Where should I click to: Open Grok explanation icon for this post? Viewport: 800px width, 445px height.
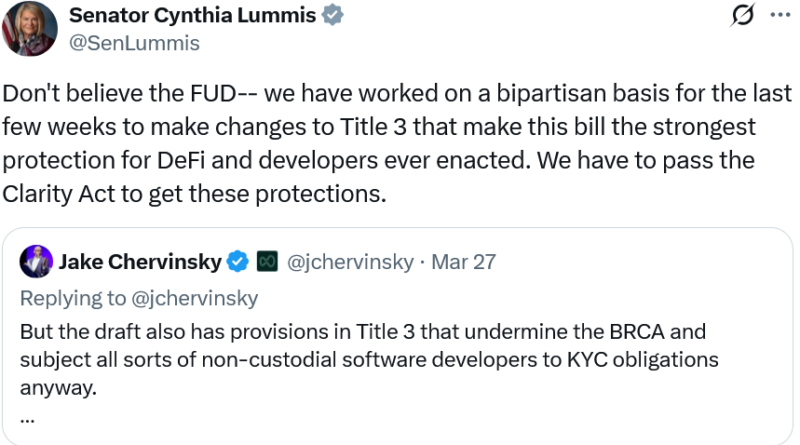click(x=743, y=16)
